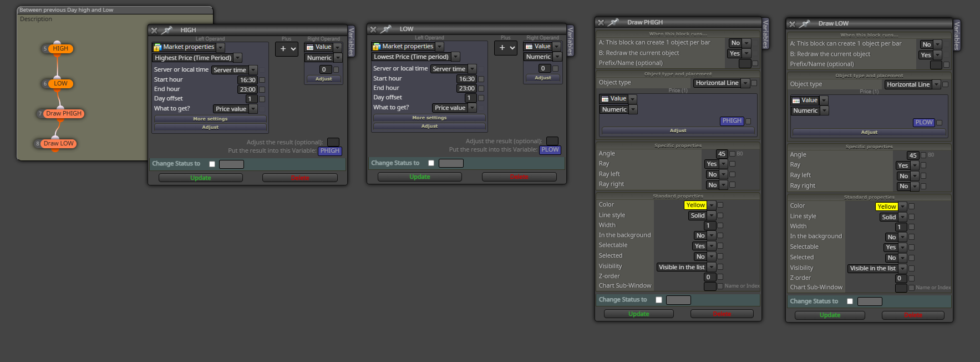Screen dimensions: 980x362
Task: Open Ray Yes dropdown in Draw LOW
Action: coord(907,165)
